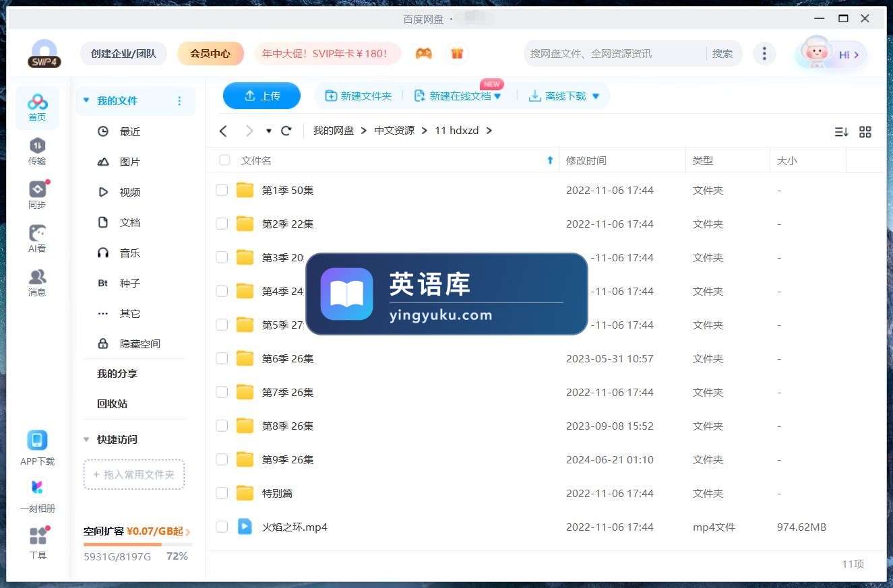The width and height of the screenshot is (893, 588).
Task: Check the box for 第2季 22集
Action: (x=222, y=224)
